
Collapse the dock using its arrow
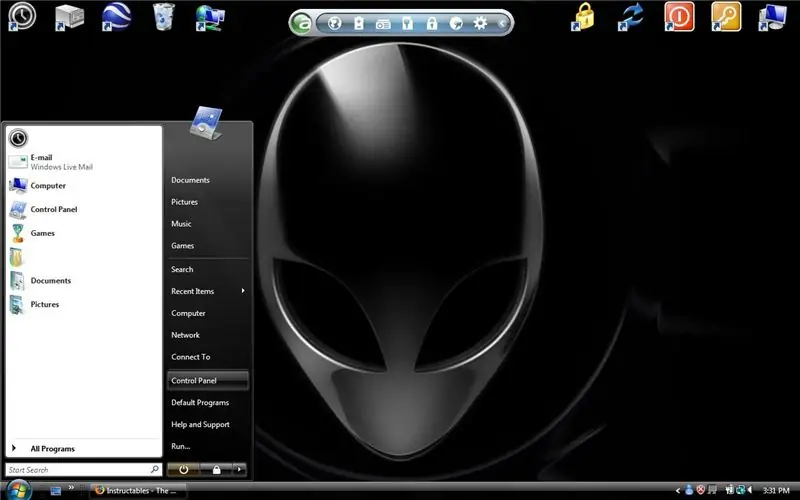click(x=502, y=23)
